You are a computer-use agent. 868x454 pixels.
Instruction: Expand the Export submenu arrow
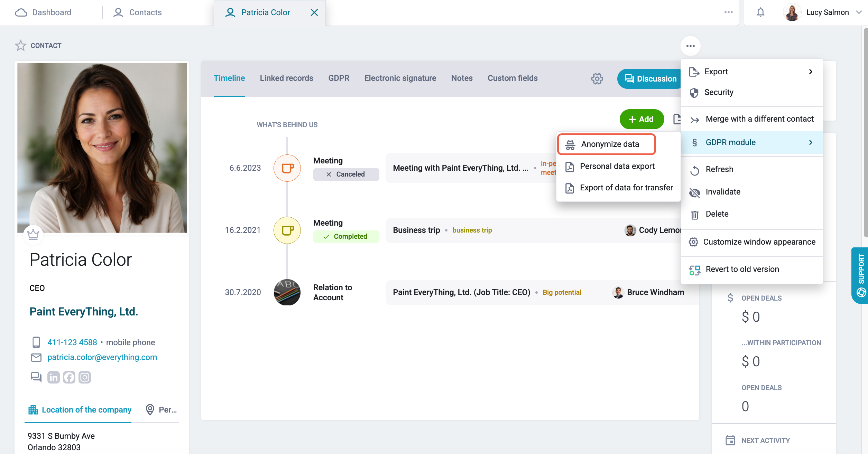pyautogui.click(x=811, y=72)
